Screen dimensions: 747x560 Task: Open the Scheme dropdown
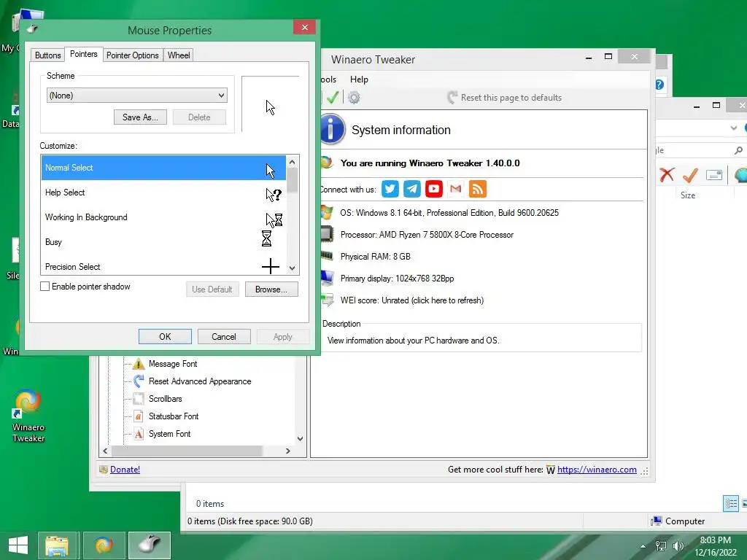[x=136, y=96]
